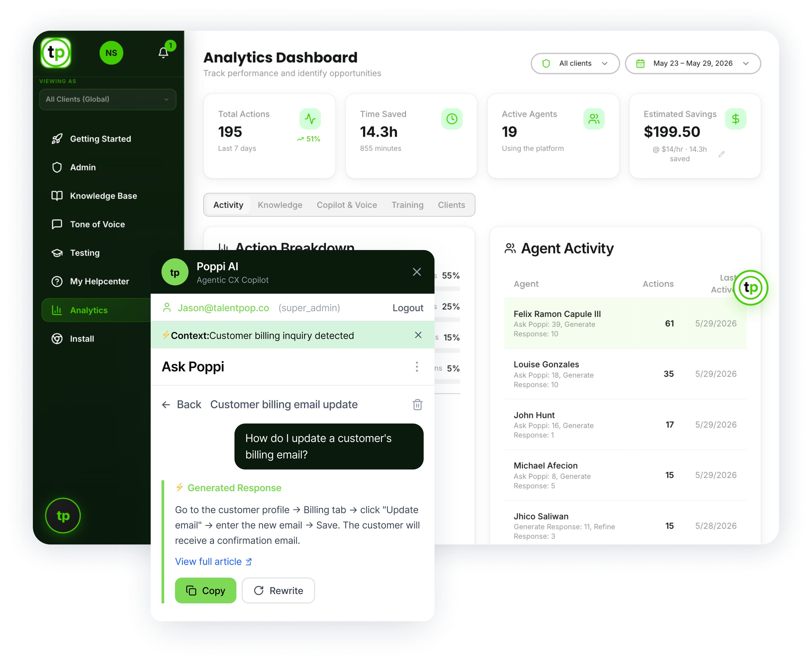Select Louise Gonzales row
Screen dimensions: 812x664
625,374
